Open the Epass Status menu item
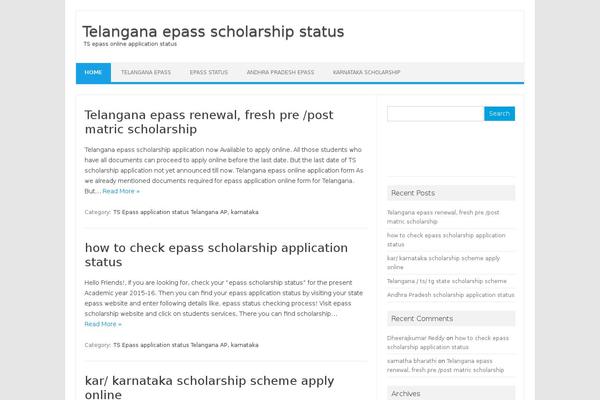The width and height of the screenshot is (600, 400). (209, 73)
